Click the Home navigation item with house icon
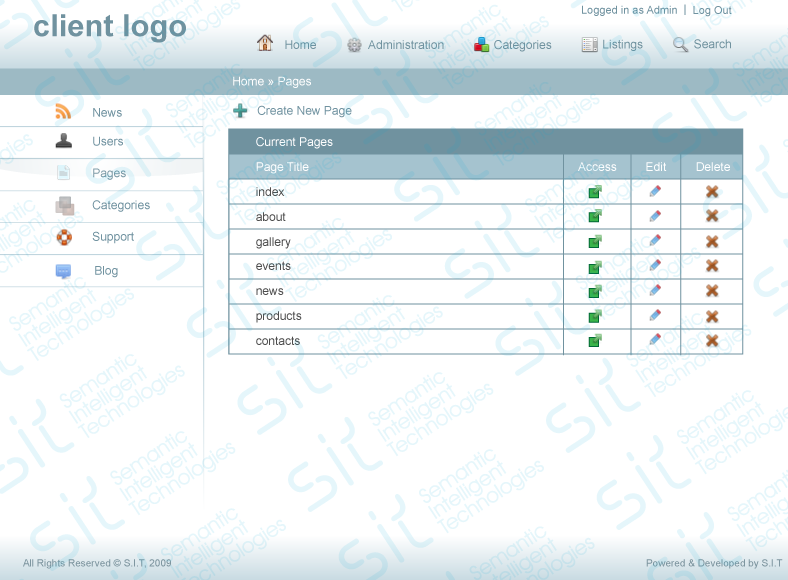The width and height of the screenshot is (788, 580). (x=286, y=44)
